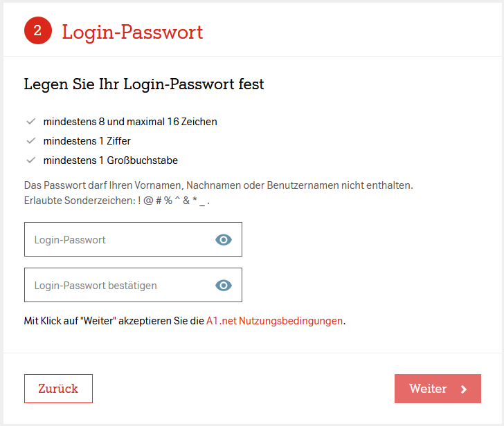Click the "Mit Klick auf Weiter akzeptieren" text
The width and height of the screenshot is (504, 426).
click(x=114, y=321)
